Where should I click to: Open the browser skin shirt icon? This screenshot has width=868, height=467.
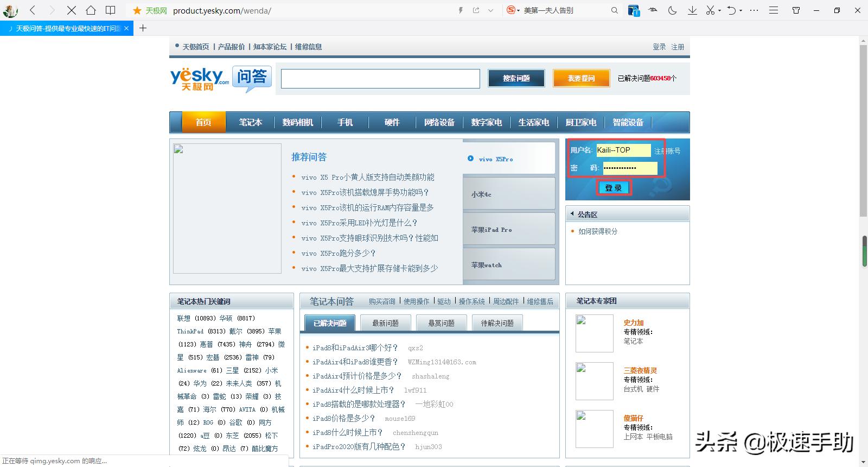(796, 10)
